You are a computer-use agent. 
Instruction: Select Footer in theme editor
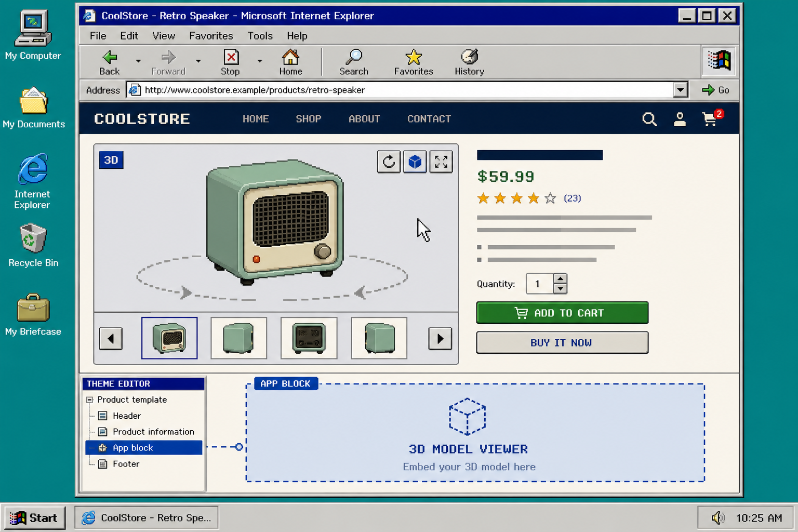(x=126, y=464)
